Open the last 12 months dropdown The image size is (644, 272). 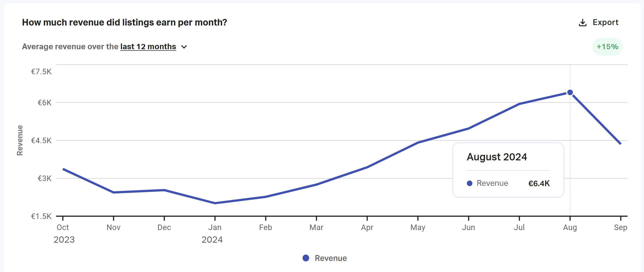[148, 47]
